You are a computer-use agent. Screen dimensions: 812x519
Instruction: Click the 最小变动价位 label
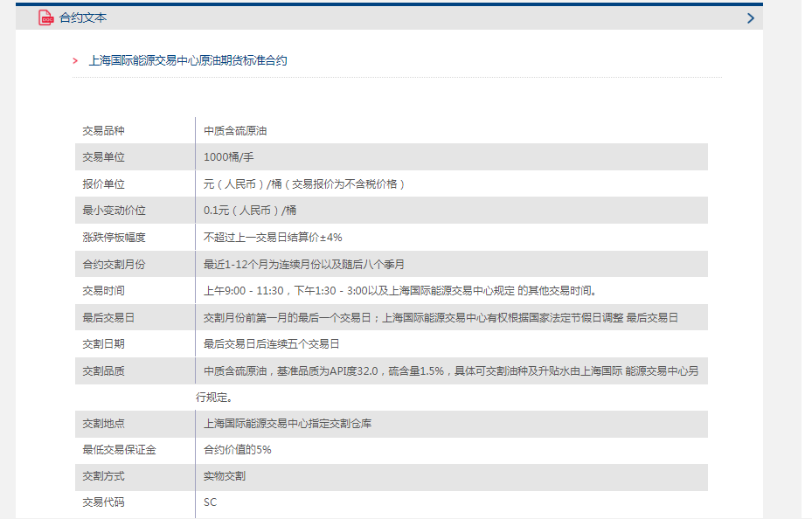[x=114, y=211]
